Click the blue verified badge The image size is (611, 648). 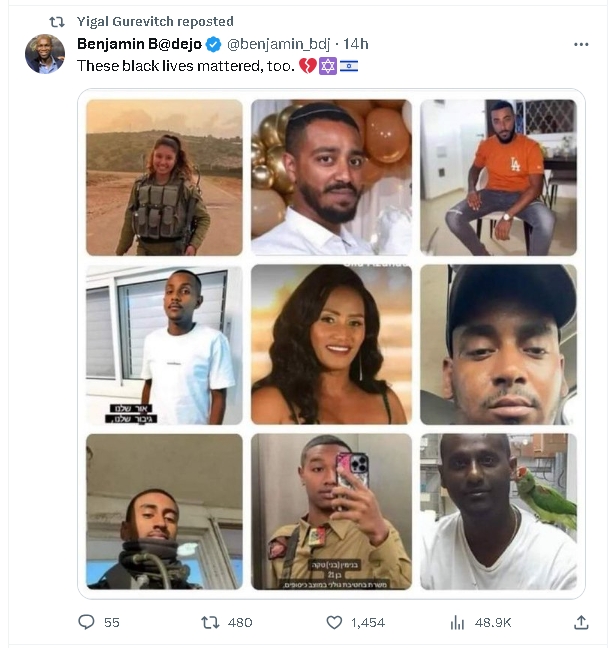pos(213,44)
